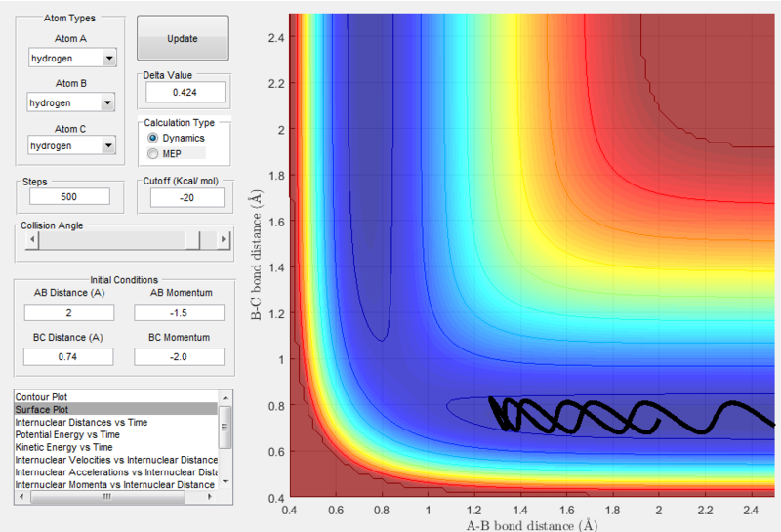Click the list horizontal scroll right arrow
The image size is (781, 532).
(x=210, y=497)
